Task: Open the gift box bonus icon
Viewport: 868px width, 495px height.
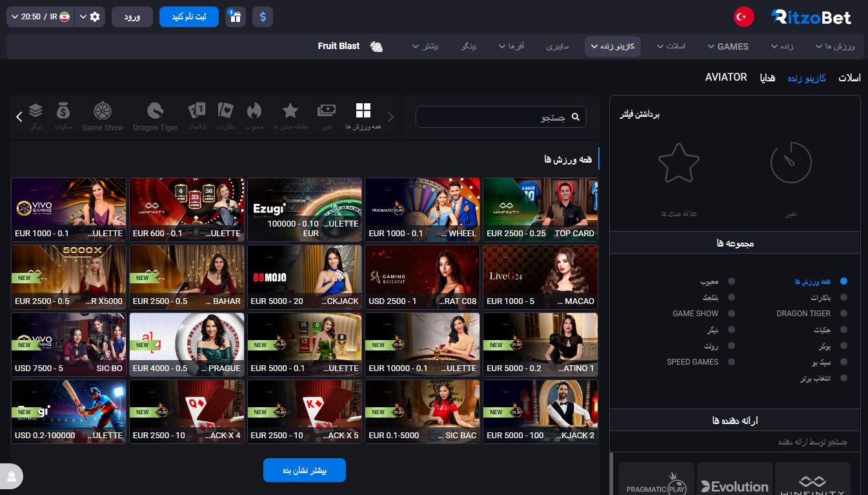Action: [236, 17]
